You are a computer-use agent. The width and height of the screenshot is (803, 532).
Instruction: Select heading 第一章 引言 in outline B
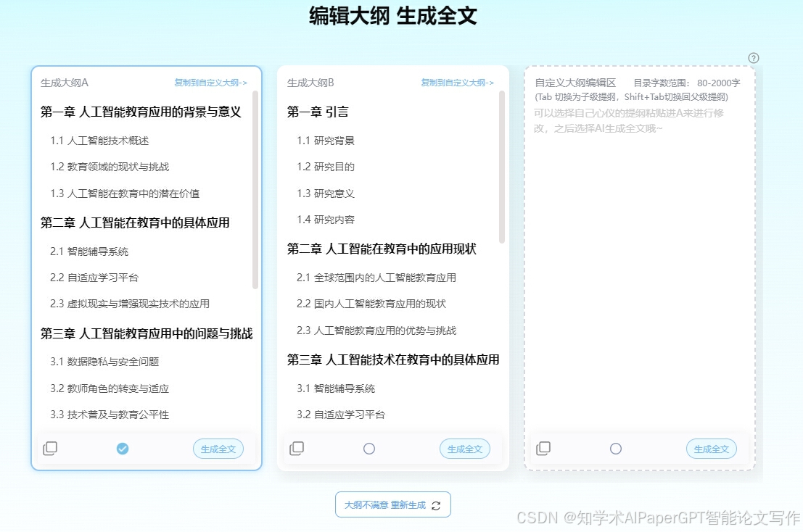[318, 112]
